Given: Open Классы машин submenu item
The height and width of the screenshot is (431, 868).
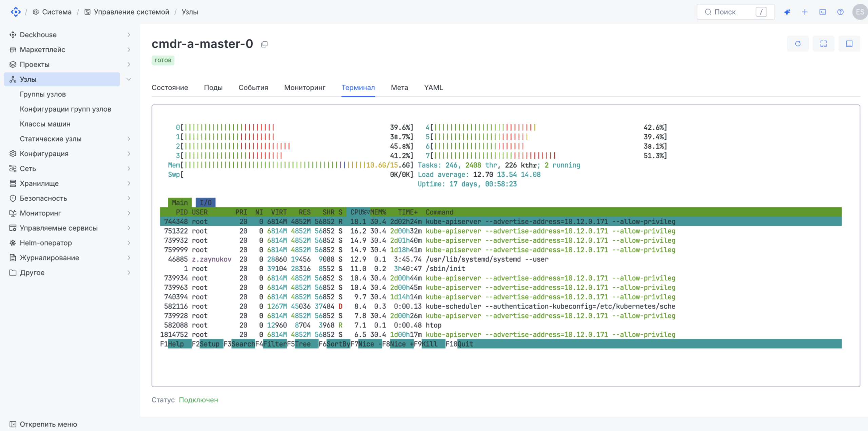Looking at the screenshot, I should (x=45, y=124).
